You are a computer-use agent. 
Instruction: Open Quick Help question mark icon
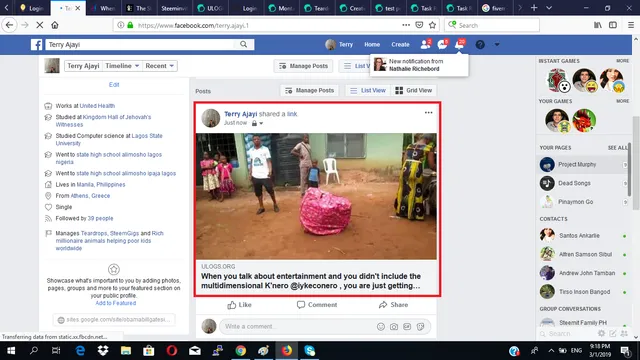[480, 44]
